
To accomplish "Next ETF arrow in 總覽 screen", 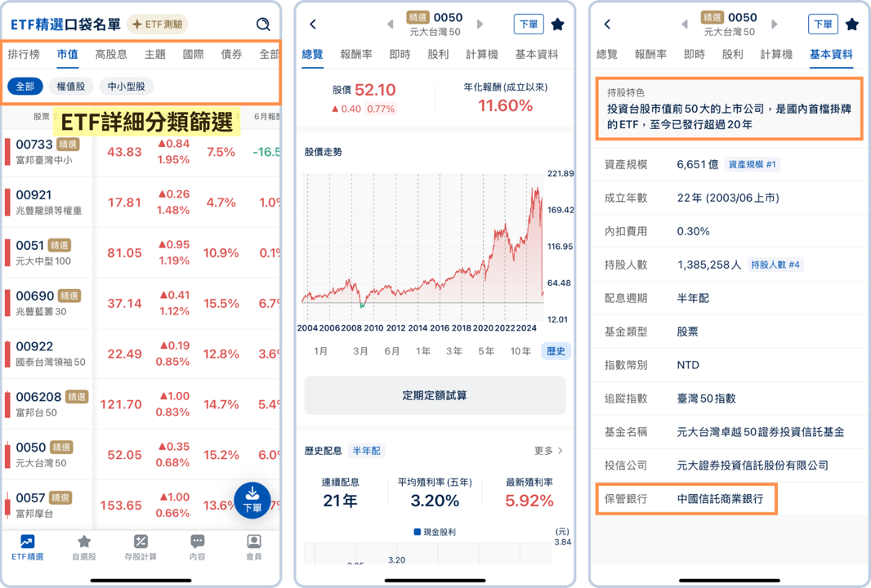I will click(480, 24).
